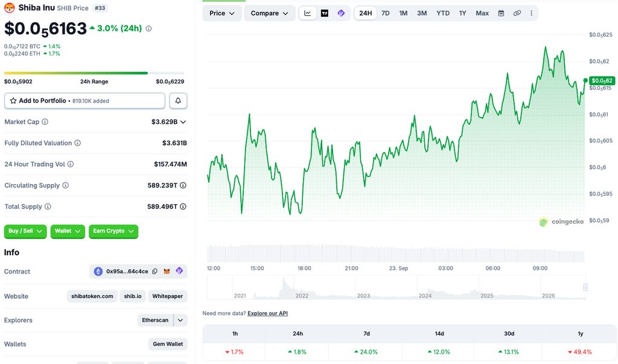Open the Buy / Sell dropdown
618x364 pixels.
pyautogui.click(x=25, y=231)
